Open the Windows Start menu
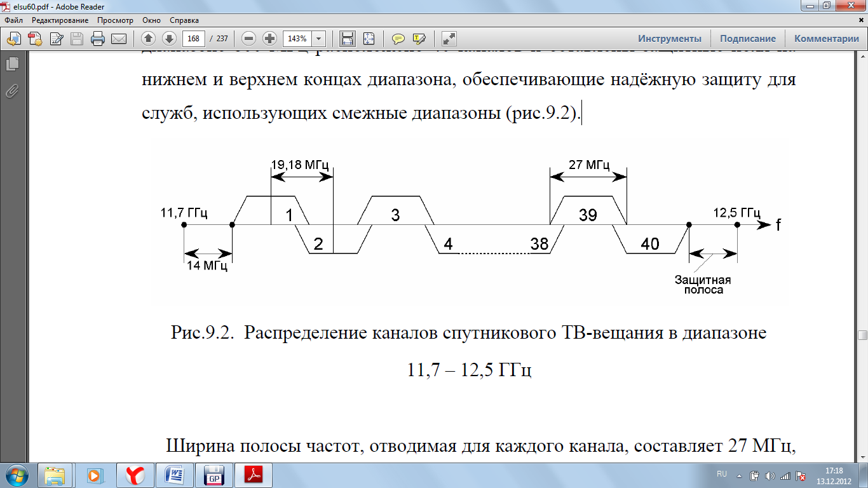The image size is (868, 488). coord(17,475)
